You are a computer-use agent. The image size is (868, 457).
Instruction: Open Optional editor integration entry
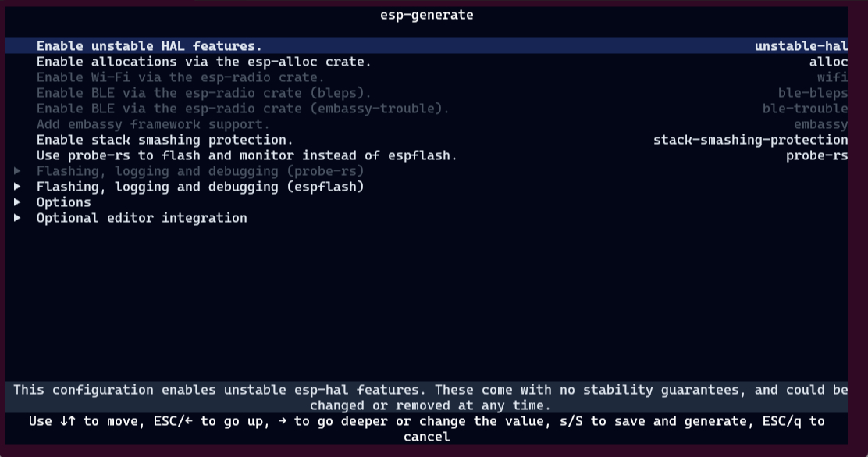(141, 218)
